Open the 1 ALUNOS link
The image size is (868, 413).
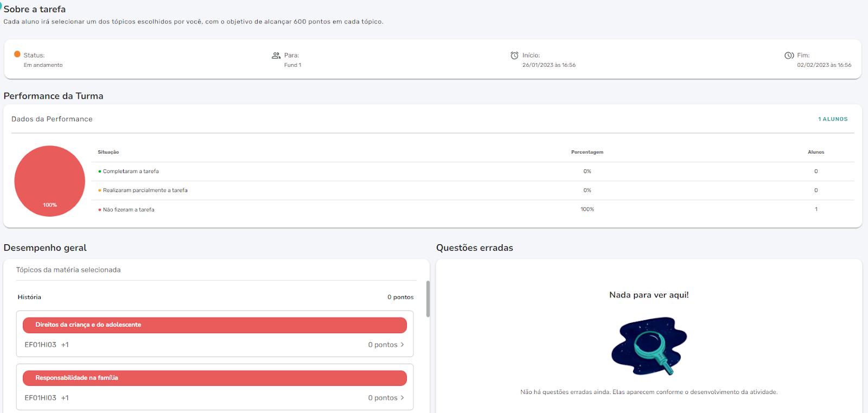pyautogui.click(x=833, y=119)
